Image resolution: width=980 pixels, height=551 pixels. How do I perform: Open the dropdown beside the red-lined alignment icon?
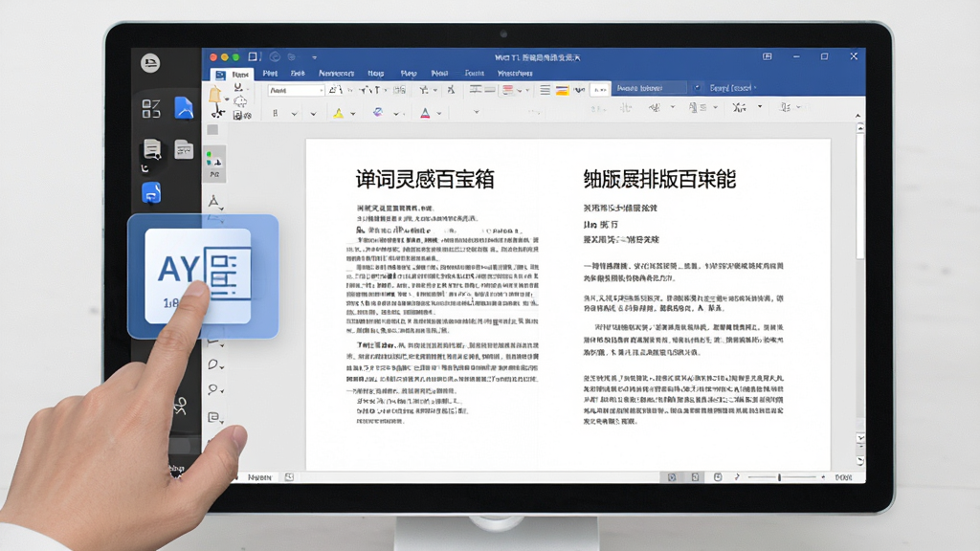tap(519, 91)
